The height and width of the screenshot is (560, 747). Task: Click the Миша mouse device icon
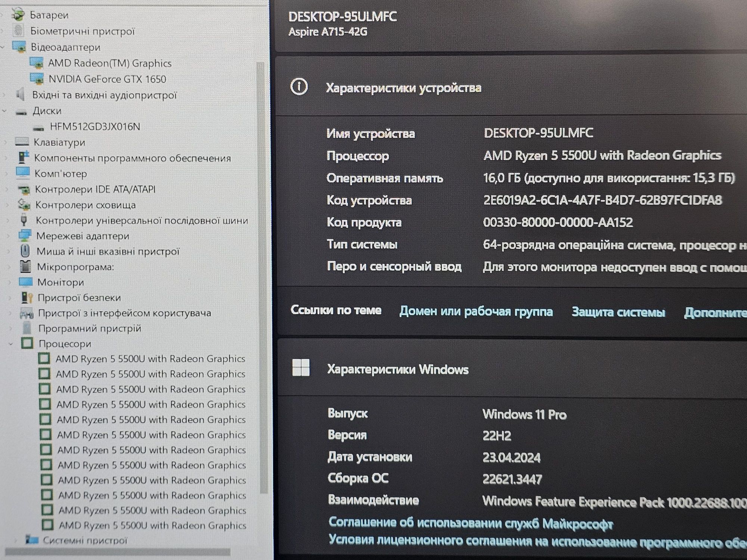[25, 251]
